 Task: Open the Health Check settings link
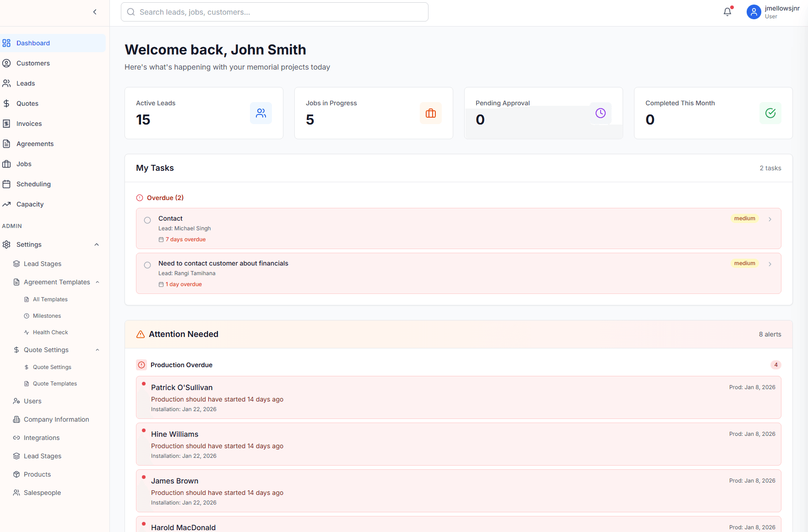click(x=50, y=332)
